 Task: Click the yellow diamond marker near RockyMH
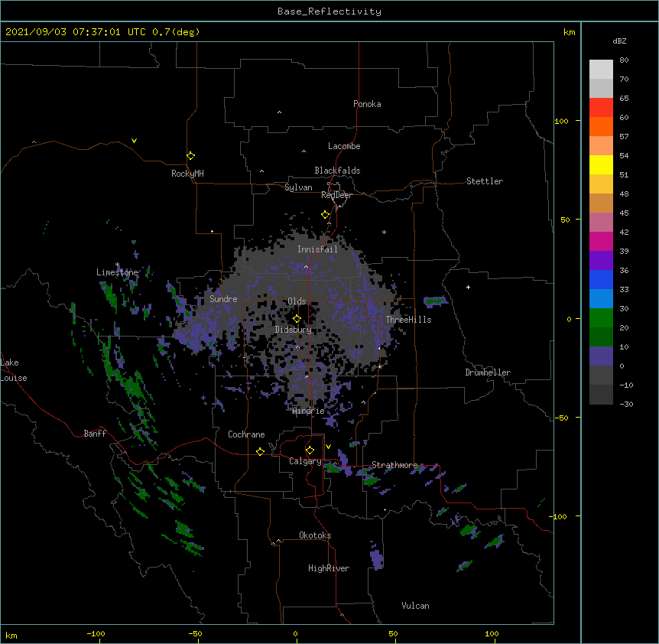[191, 156]
